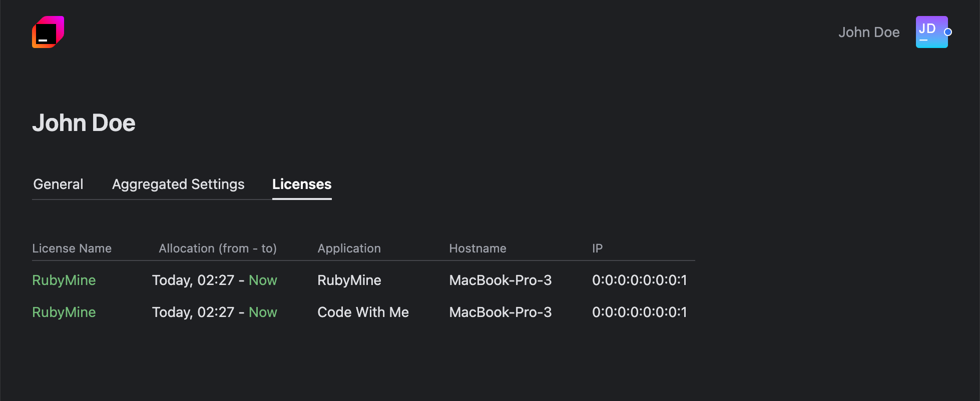This screenshot has height=401, width=980.
Task: Open the JD avatar menu
Action: point(931,31)
